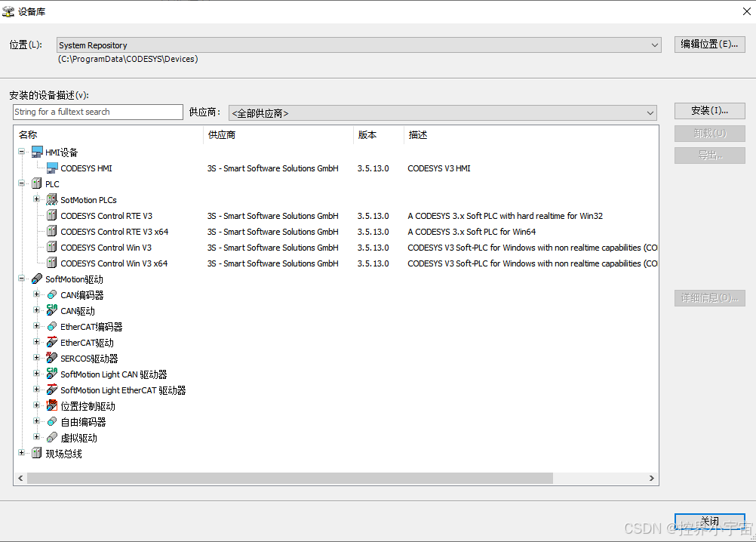Image resolution: width=756 pixels, height=542 pixels.
Task: Expand the SoftMotion Light CAN 驱动器 node
Action: click(x=37, y=374)
